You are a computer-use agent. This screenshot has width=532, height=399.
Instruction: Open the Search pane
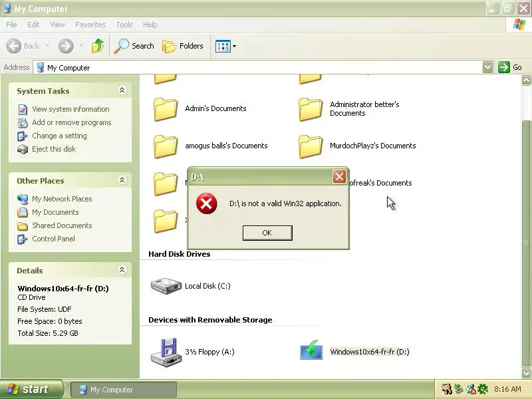point(134,46)
